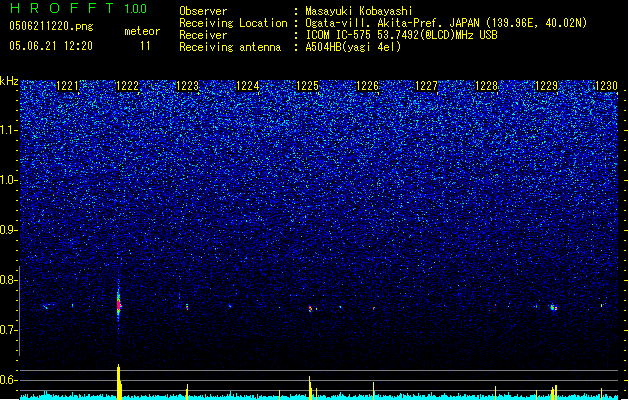Click the 0.7 kHz axis label
The width and height of the screenshot is (629, 400).
[8, 330]
